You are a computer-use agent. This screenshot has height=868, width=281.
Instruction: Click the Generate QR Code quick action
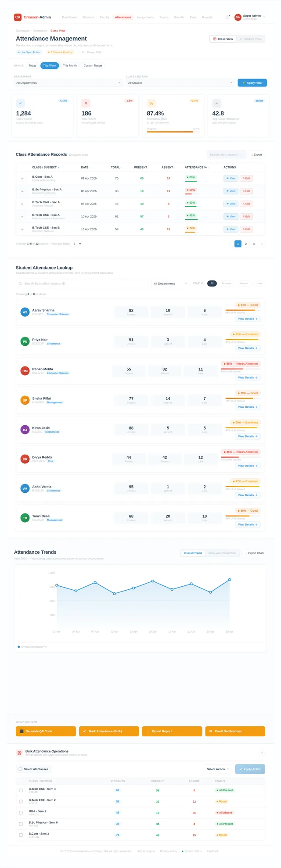46,731
